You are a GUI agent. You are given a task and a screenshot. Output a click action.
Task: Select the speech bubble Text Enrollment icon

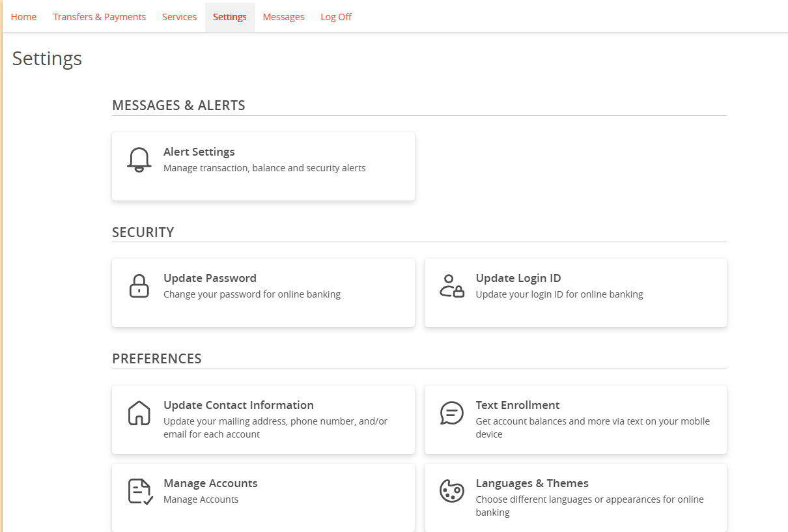point(451,412)
